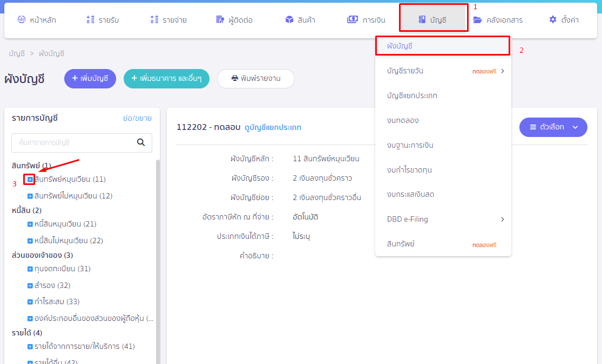Click พิมพ์รายงาน print report button
This screenshot has height=364, width=602.
256,79
